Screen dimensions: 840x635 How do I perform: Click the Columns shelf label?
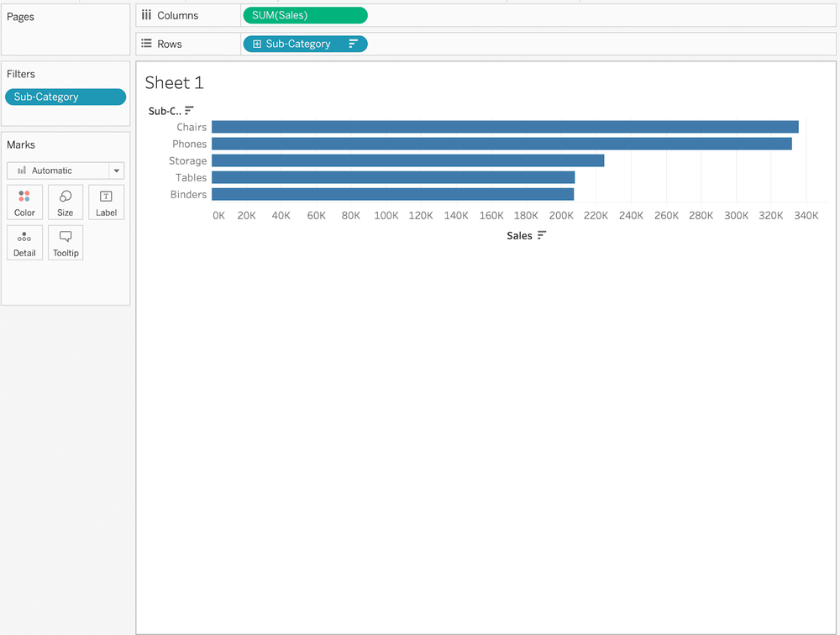pos(177,15)
